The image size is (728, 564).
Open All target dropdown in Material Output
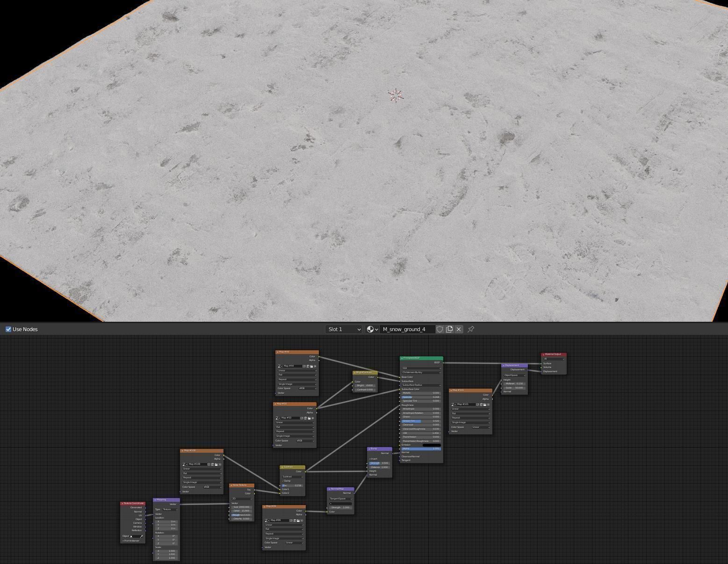(x=554, y=359)
